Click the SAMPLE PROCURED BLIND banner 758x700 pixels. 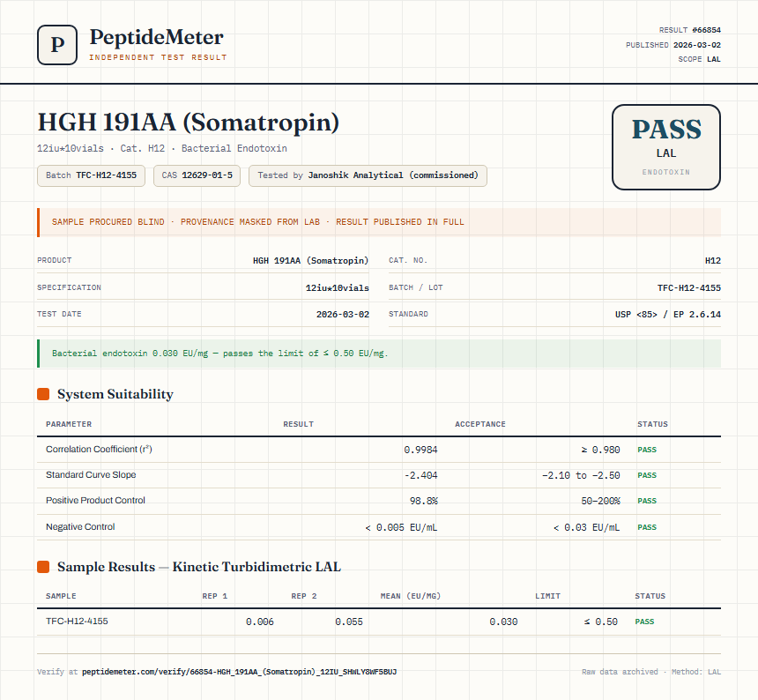(379, 222)
